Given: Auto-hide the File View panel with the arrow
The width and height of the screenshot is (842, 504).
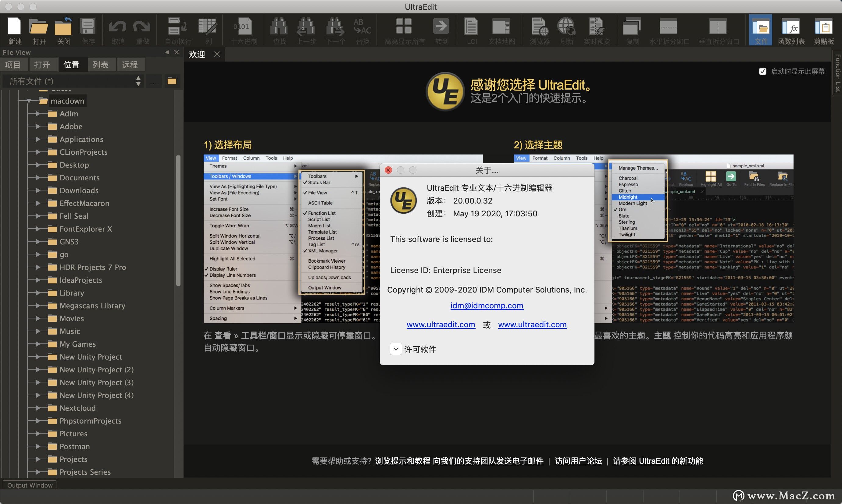Looking at the screenshot, I should [167, 52].
